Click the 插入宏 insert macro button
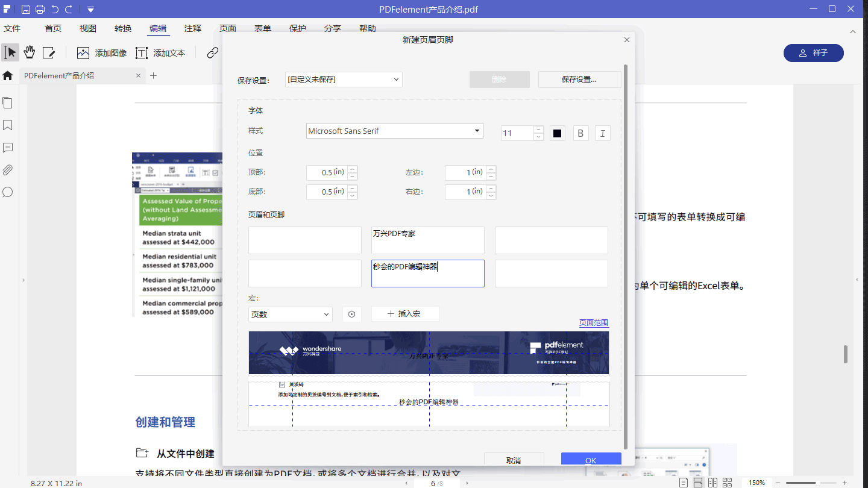 pyautogui.click(x=405, y=314)
